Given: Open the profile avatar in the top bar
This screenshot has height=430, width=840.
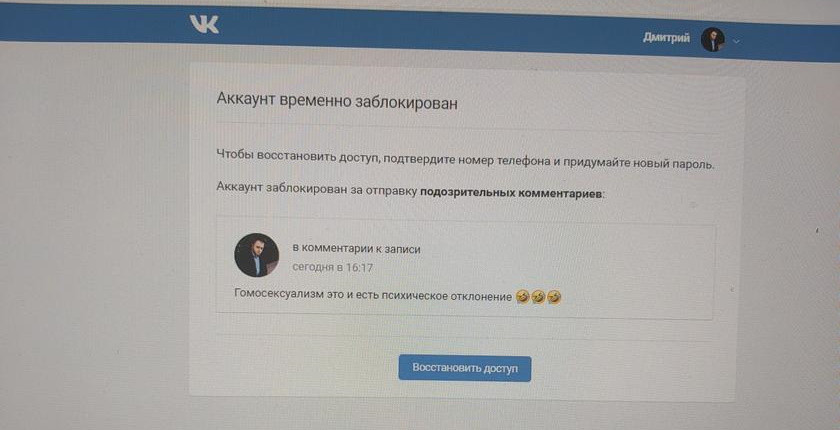Looking at the screenshot, I should click(712, 40).
